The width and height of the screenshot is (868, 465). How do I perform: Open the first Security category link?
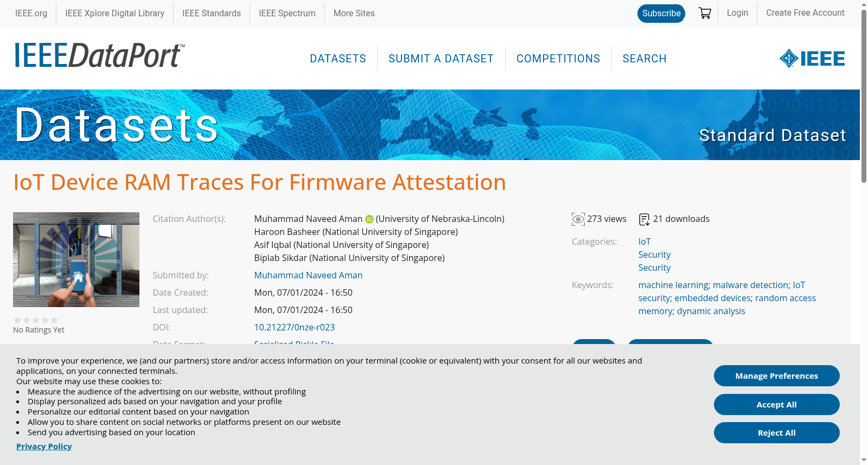654,254
